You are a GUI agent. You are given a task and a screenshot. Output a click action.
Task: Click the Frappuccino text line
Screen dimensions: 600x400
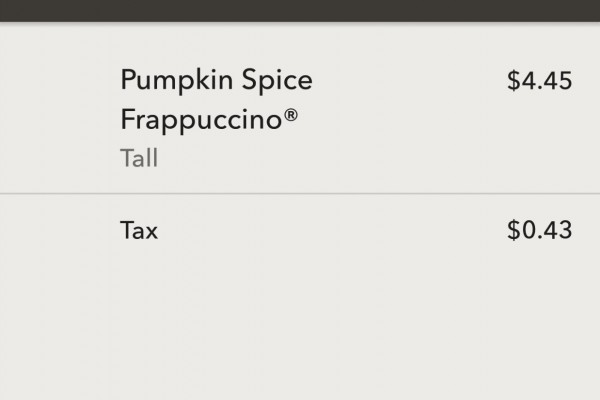pos(209,119)
